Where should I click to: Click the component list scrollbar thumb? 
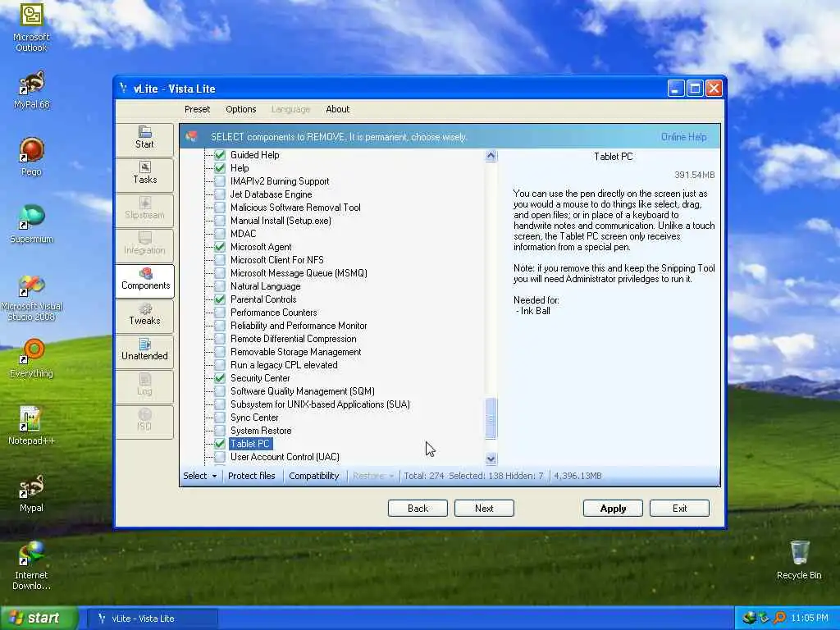pos(491,418)
